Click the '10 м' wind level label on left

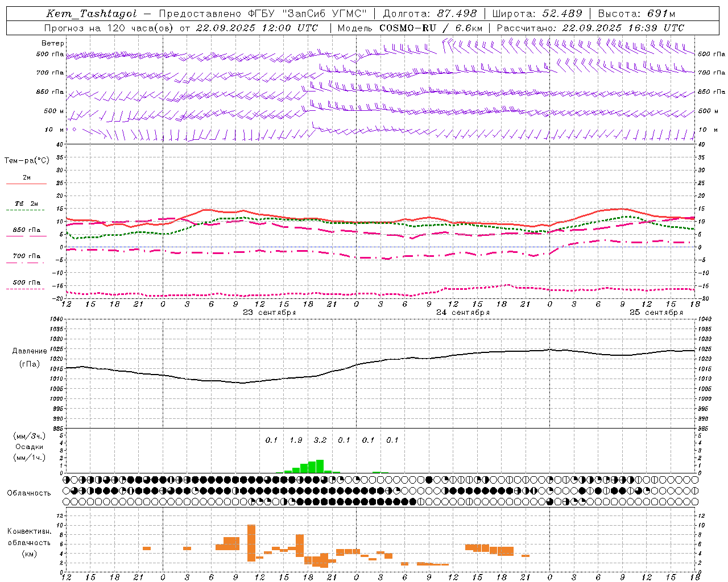coord(55,130)
